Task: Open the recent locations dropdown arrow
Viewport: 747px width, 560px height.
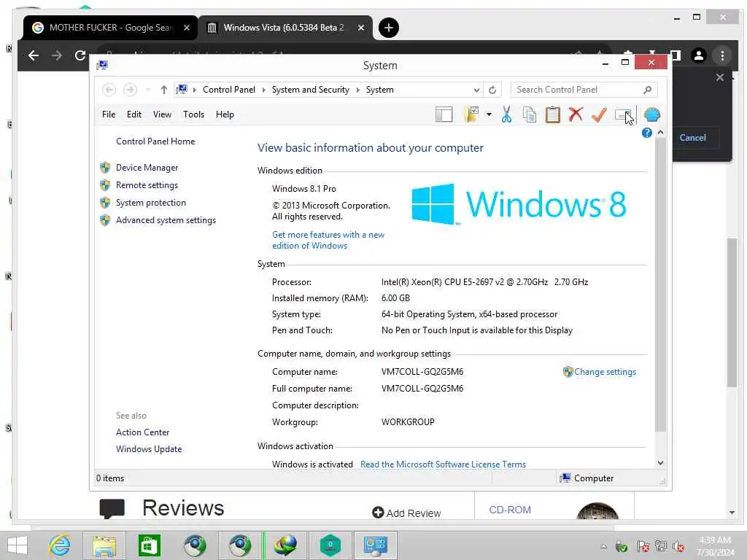Action: coord(148,90)
